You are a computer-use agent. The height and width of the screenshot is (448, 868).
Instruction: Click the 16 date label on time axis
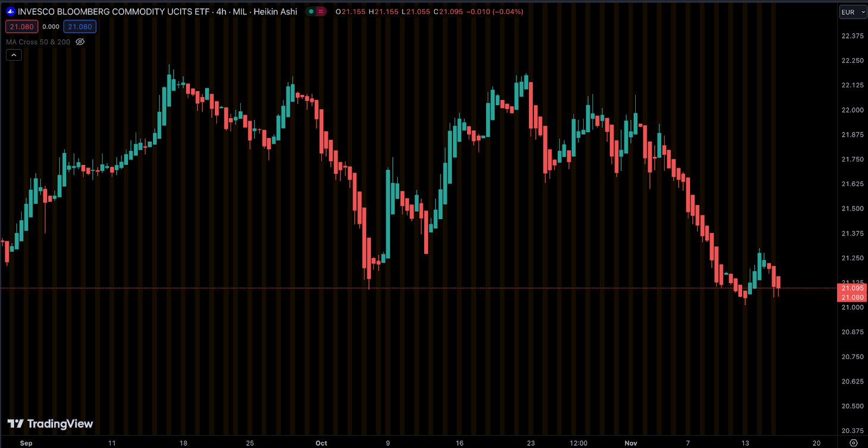pyautogui.click(x=459, y=443)
